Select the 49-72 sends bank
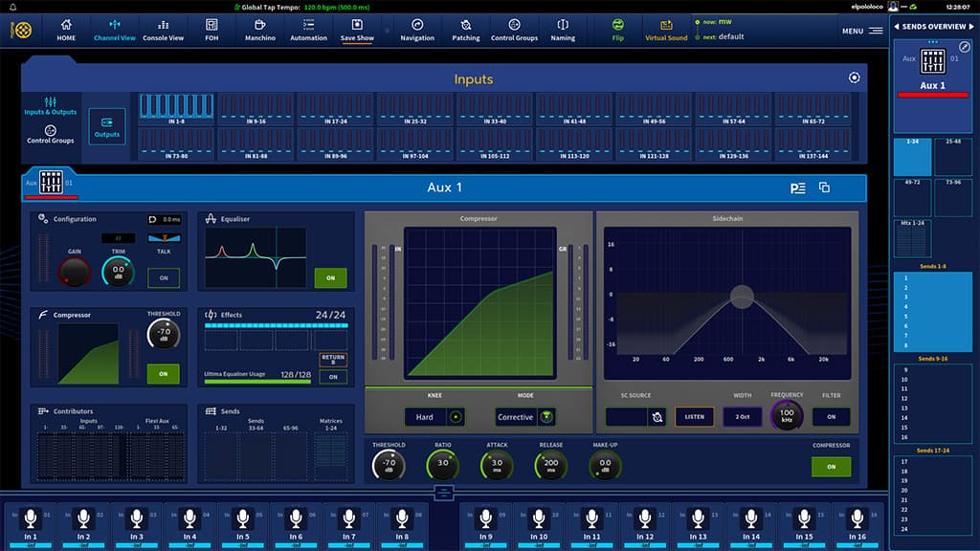This screenshot has width=980, height=551. point(912,197)
